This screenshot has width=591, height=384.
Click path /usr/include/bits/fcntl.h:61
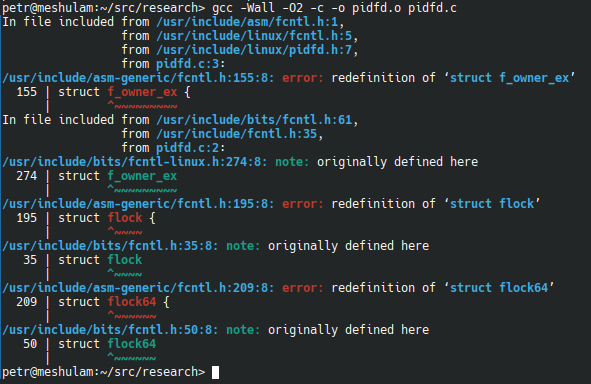coord(254,120)
